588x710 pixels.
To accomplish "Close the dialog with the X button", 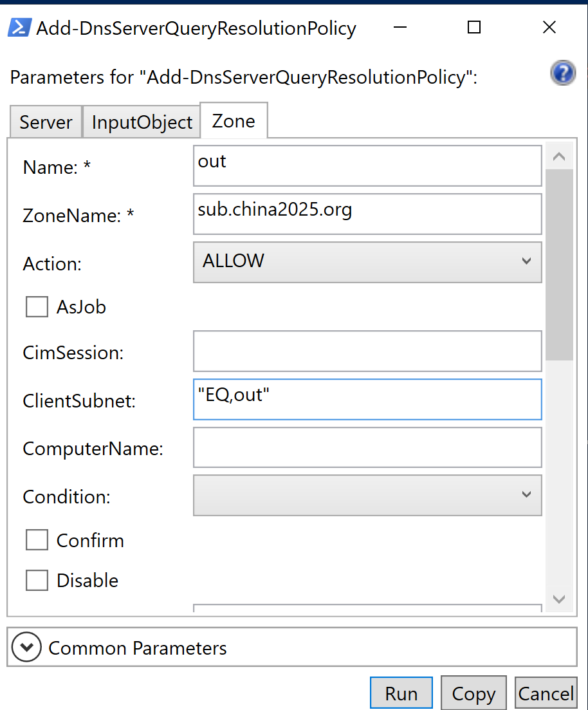I will click(x=549, y=27).
